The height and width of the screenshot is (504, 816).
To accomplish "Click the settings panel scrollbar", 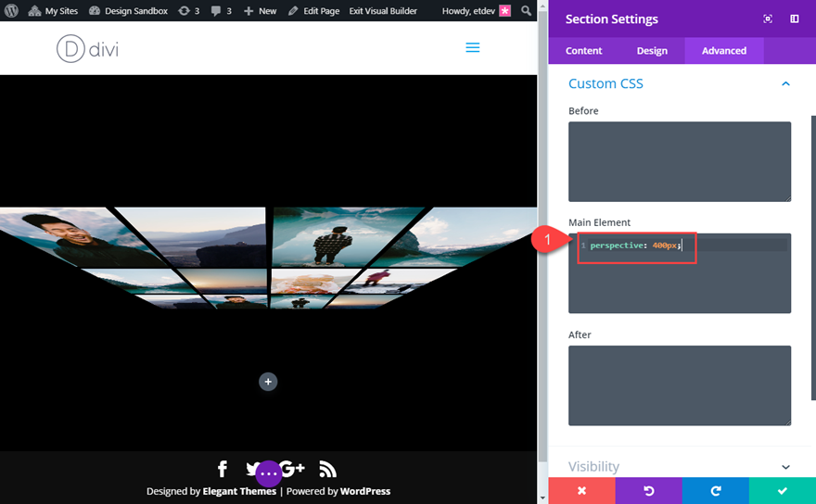I will point(813,258).
